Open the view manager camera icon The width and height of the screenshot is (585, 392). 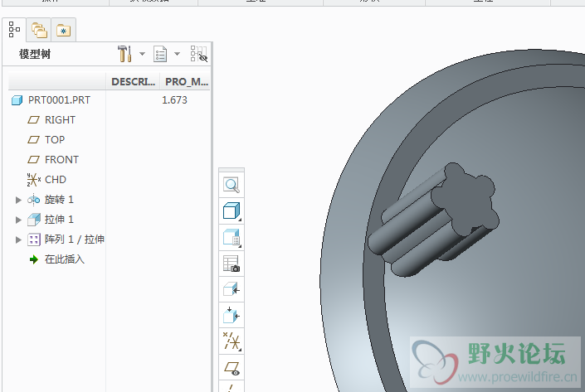232,264
